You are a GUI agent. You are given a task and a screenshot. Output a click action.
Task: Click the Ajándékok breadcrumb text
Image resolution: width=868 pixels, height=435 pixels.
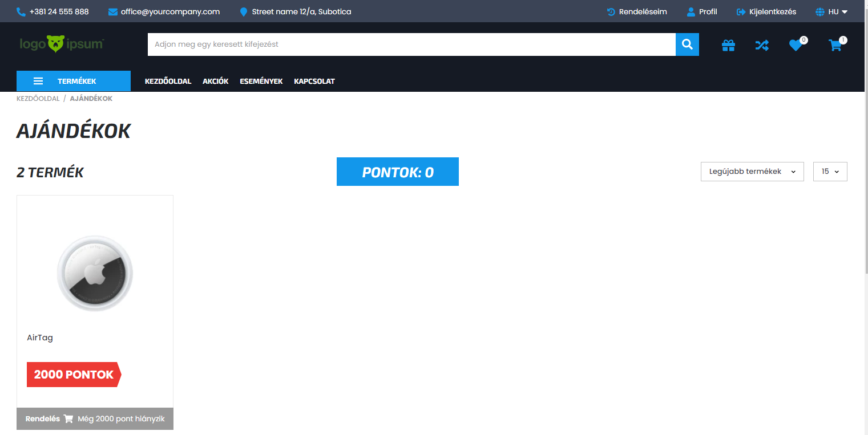click(x=91, y=99)
